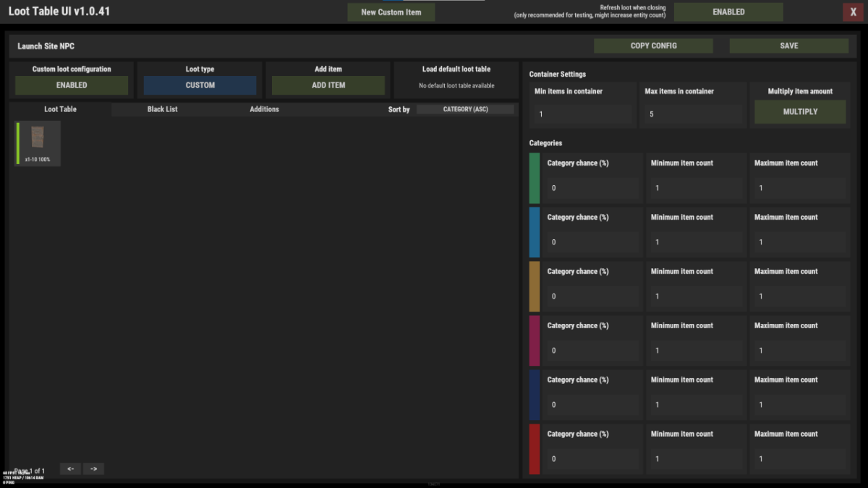Toggle Refresh loot when closing ENABLED button
This screenshot has height=488, width=868.
(728, 12)
